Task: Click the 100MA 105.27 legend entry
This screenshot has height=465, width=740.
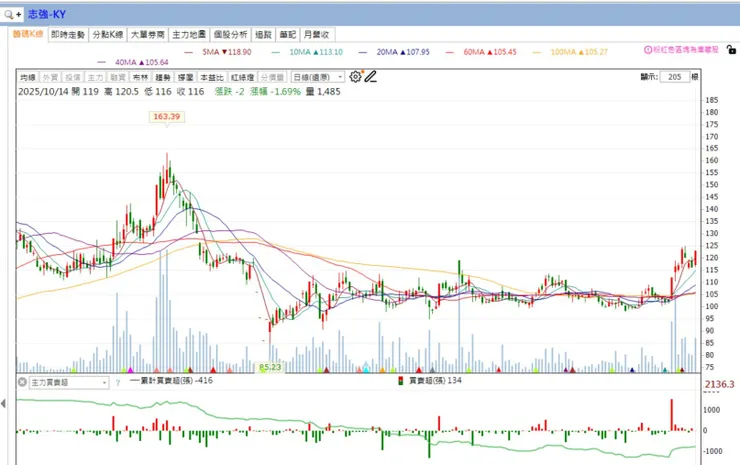Action: pos(570,52)
